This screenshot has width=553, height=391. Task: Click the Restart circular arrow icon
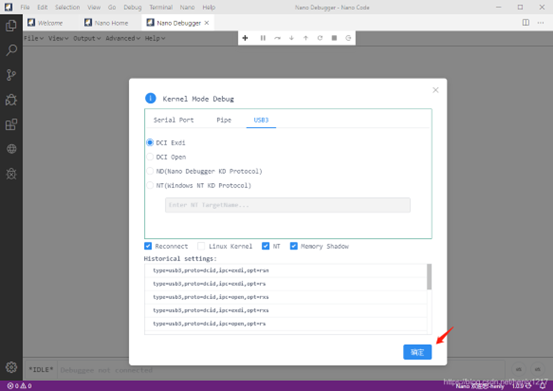point(320,38)
